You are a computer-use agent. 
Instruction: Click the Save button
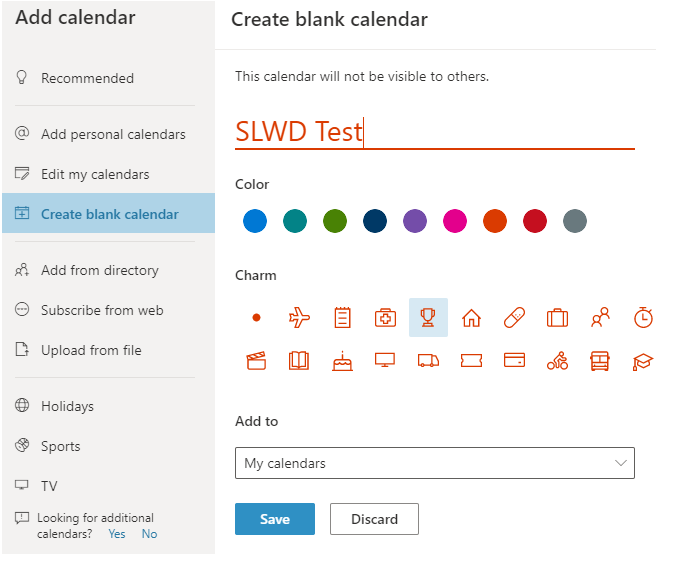(274, 519)
